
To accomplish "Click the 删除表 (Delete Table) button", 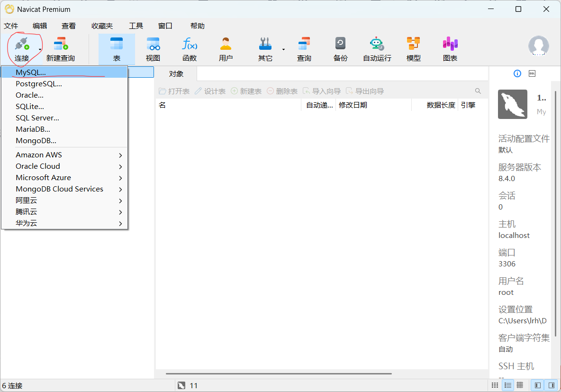I will coord(282,91).
